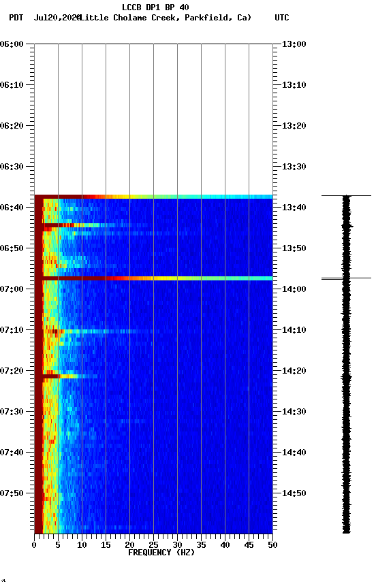Click the '40' frequency axis label
376x588 pixels.
tap(225, 545)
